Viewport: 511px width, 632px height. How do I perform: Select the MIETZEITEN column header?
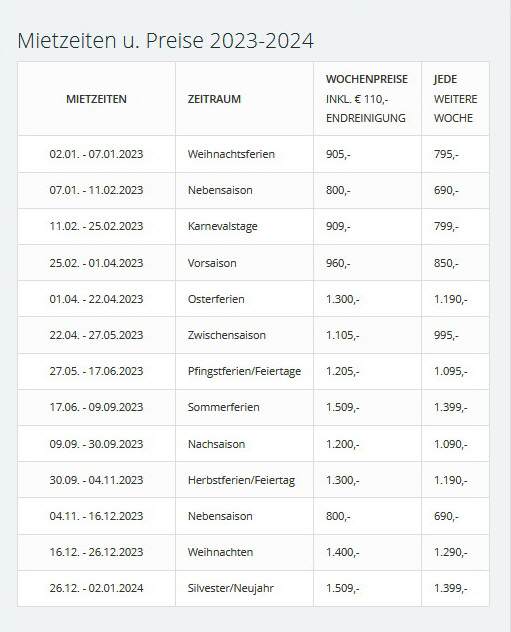[96, 99]
